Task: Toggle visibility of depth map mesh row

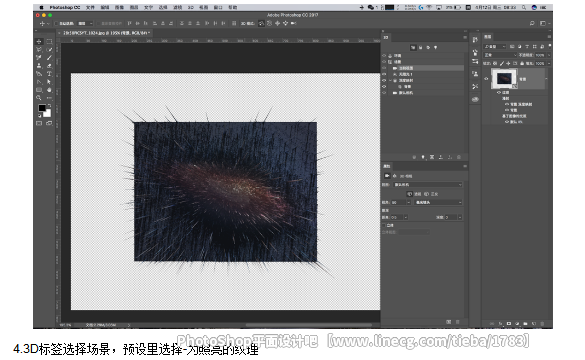Action: [x=384, y=80]
